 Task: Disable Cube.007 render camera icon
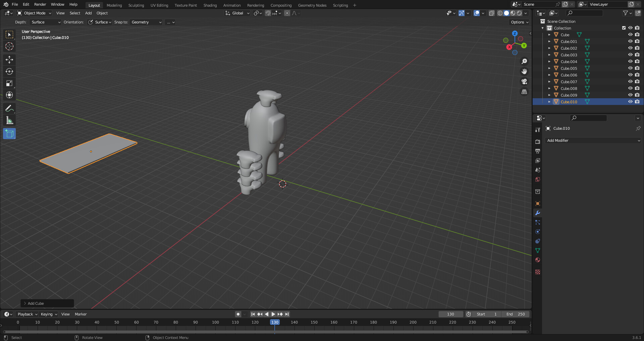[x=637, y=81]
